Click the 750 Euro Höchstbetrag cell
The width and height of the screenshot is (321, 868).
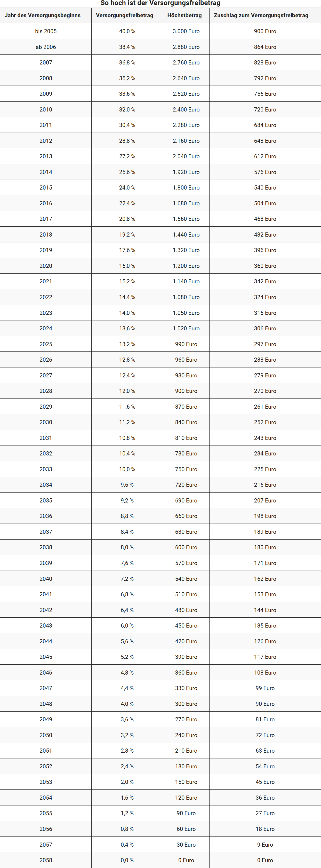(186, 469)
